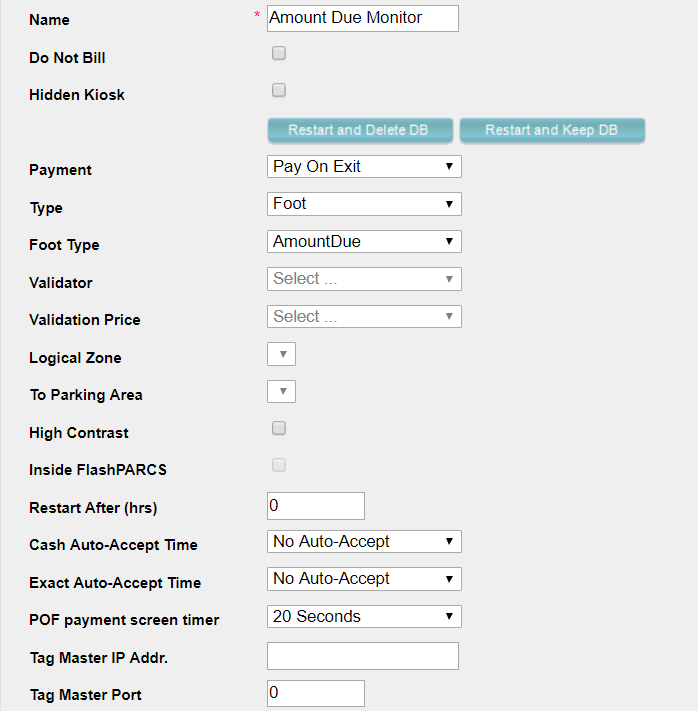Click the Tag Master IP Addr. field

pyautogui.click(x=362, y=656)
